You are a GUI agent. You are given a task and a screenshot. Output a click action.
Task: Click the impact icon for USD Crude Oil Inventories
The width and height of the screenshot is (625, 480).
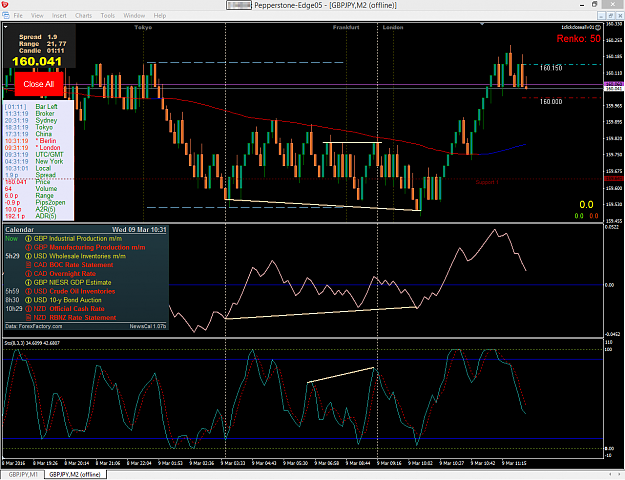28,291
